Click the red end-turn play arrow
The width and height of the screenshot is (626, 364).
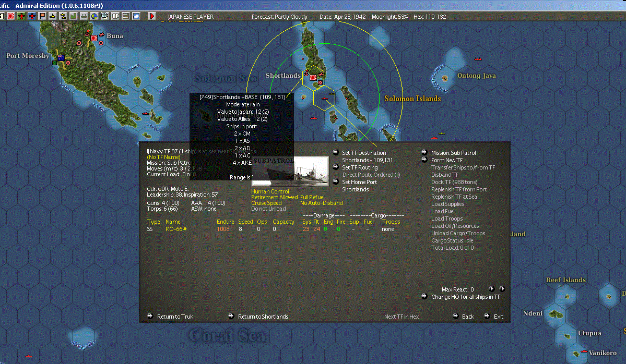coord(152,16)
